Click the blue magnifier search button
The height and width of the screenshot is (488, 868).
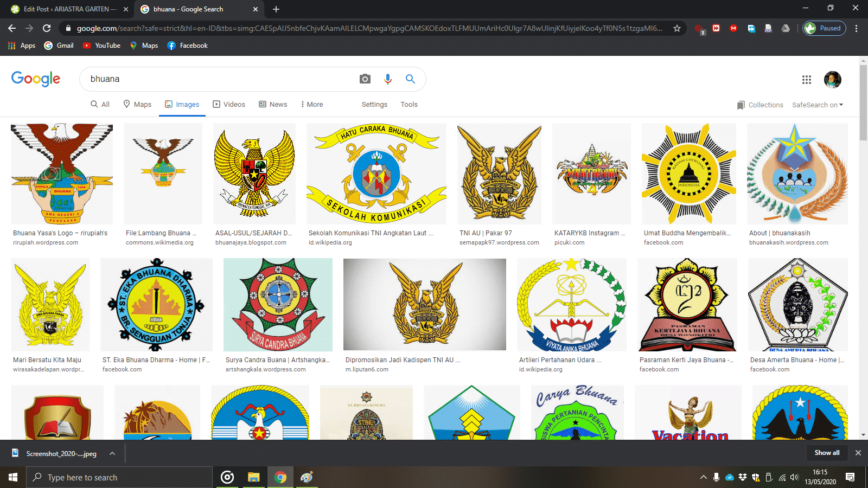click(411, 79)
